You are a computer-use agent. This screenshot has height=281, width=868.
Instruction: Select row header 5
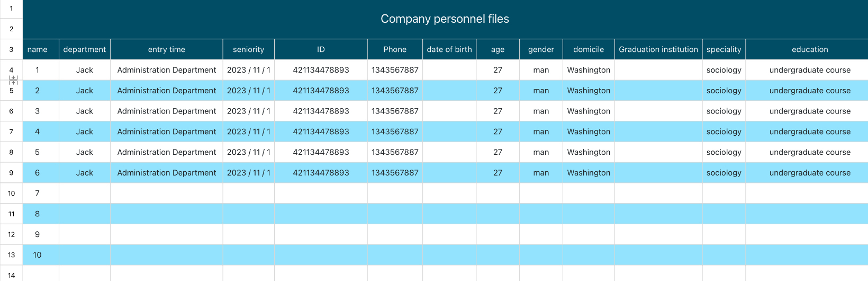(x=11, y=91)
